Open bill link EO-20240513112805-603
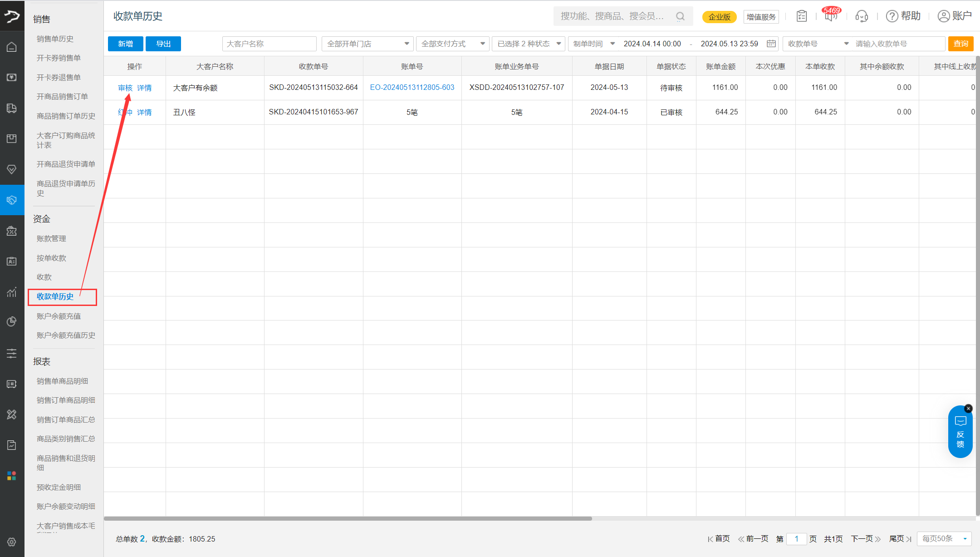The width and height of the screenshot is (980, 557). (x=412, y=87)
